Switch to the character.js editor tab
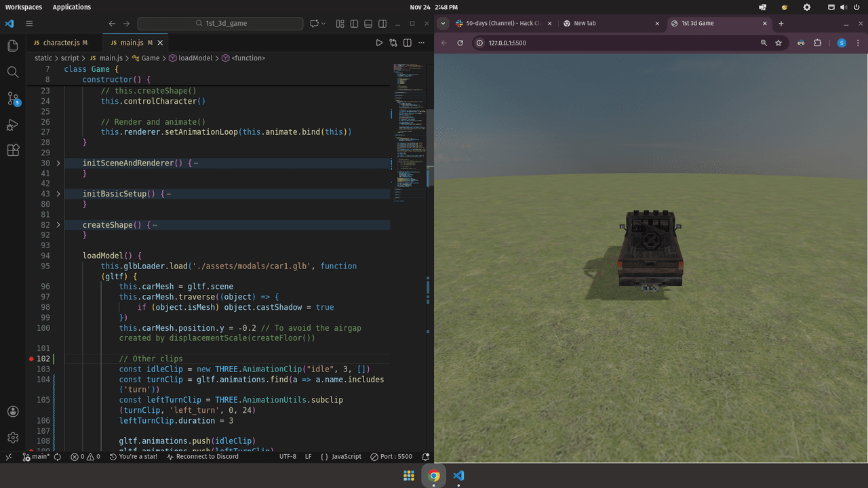The width and height of the screenshot is (868, 488). coord(60,43)
